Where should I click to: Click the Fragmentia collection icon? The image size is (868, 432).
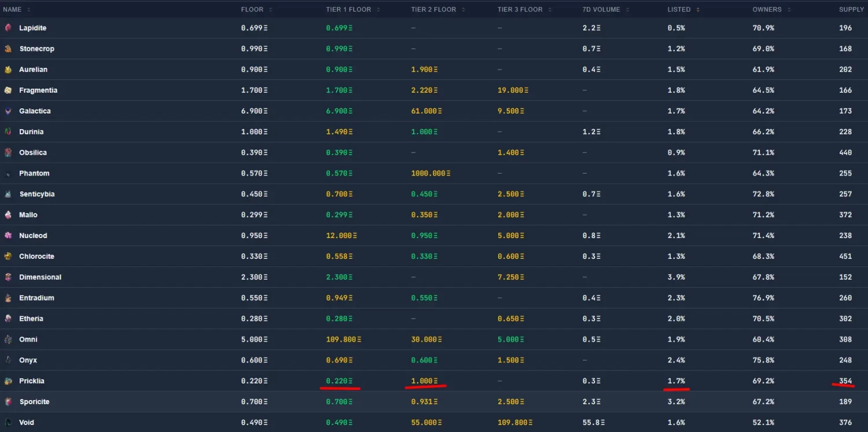(x=8, y=90)
